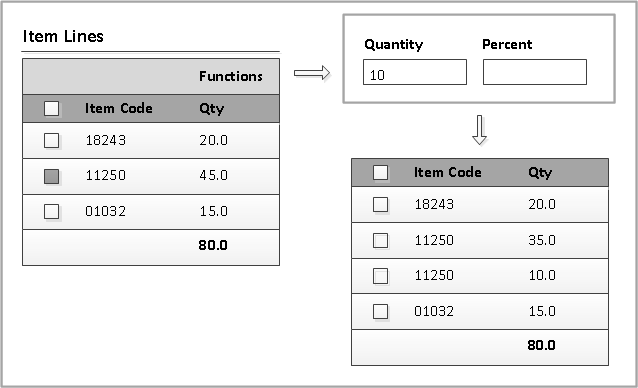Click the Qty column header in the left table
Image resolution: width=638 pixels, height=388 pixels.
coord(212,109)
